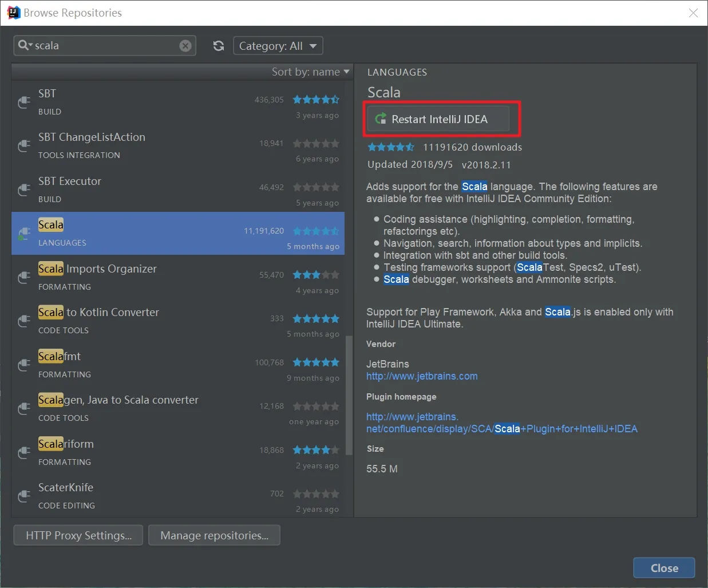Click the Scalariform plugin icon
The width and height of the screenshot is (708, 588).
23,453
